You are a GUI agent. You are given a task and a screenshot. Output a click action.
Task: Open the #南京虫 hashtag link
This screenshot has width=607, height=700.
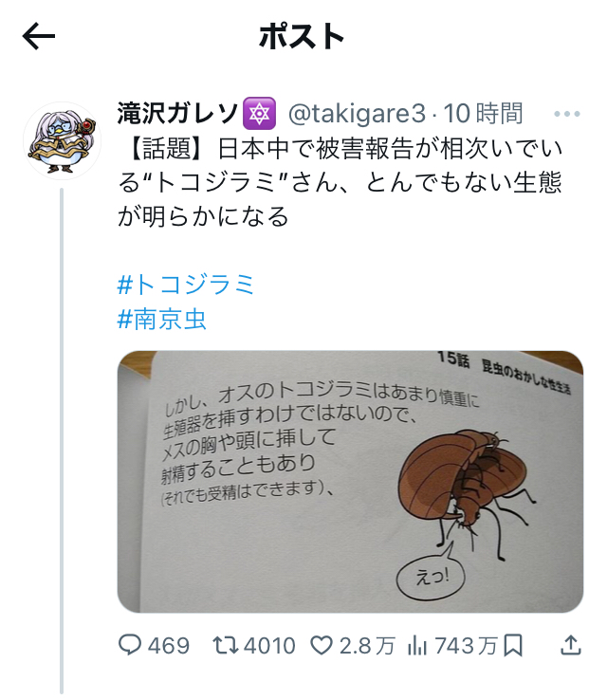[161, 320]
